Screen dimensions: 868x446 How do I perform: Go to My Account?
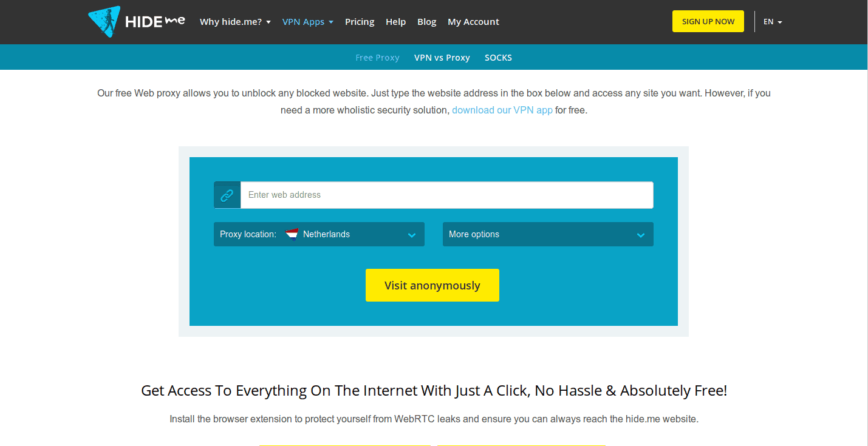coord(473,22)
